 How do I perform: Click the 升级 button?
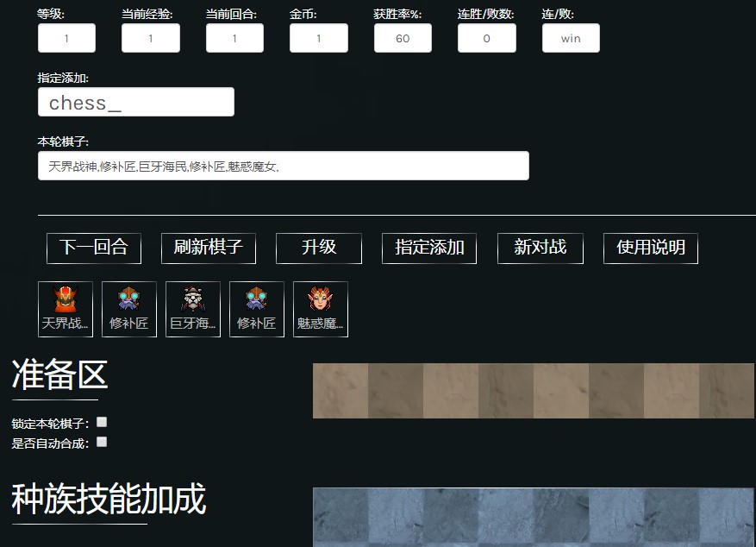point(318,248)
